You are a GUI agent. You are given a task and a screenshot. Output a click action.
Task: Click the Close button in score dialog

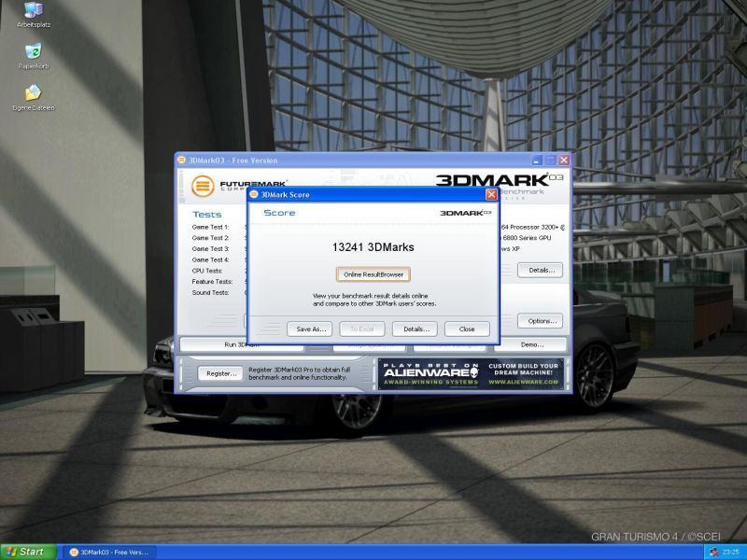coord(467,329)
